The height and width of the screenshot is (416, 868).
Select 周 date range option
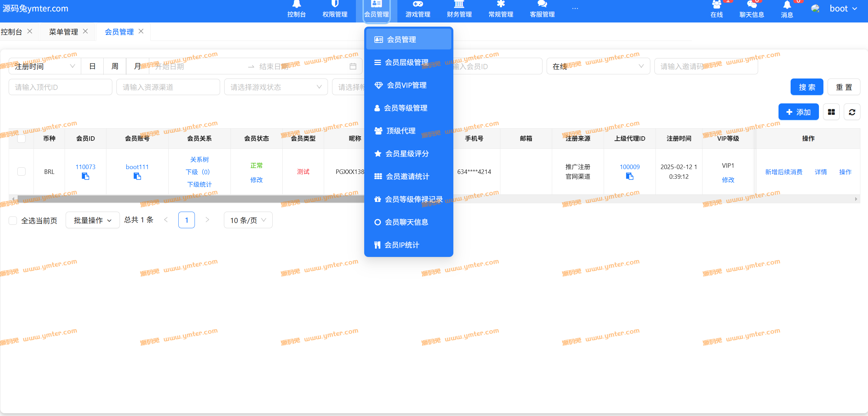(115, 66)
